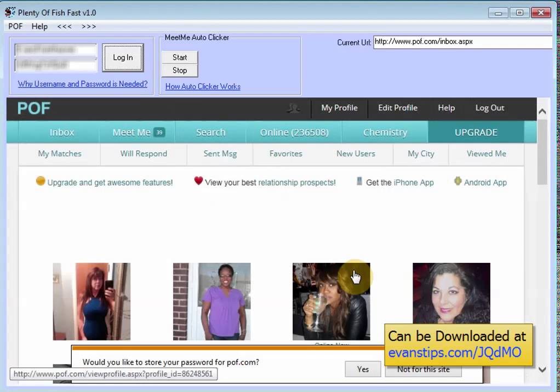560x392 pixels.
Task: Click 'Upgrade and get awesome features!' link
Action: [110, 183]
